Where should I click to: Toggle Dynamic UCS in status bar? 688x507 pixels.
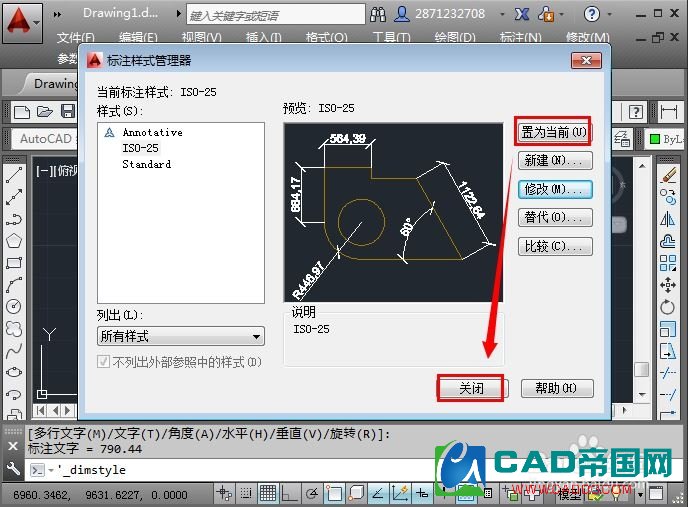(x=400, y=494)
